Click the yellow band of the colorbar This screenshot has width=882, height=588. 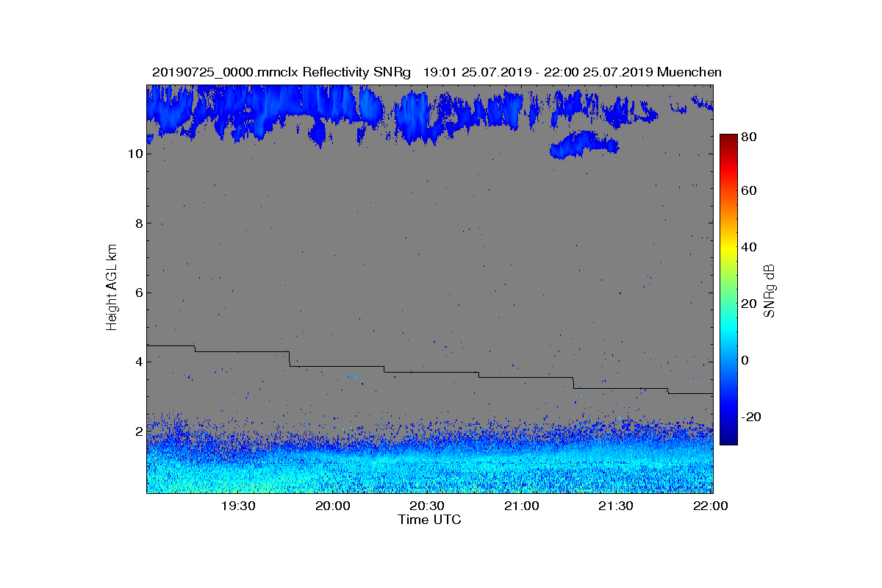[728, 252]
